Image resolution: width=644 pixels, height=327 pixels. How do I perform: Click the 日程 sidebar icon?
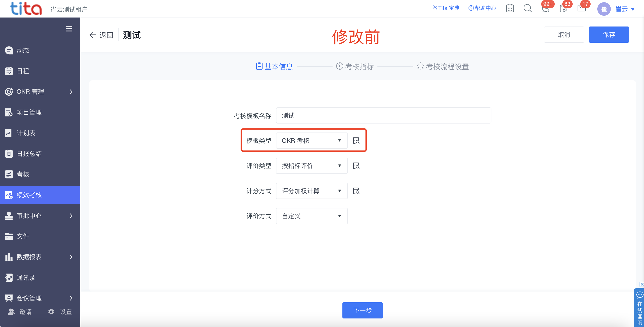pyautogui.click(x=9, y=71)
